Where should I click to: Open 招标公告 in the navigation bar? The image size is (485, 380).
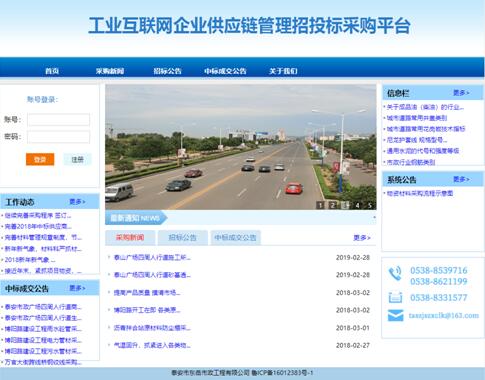click(x=167, y=71)
